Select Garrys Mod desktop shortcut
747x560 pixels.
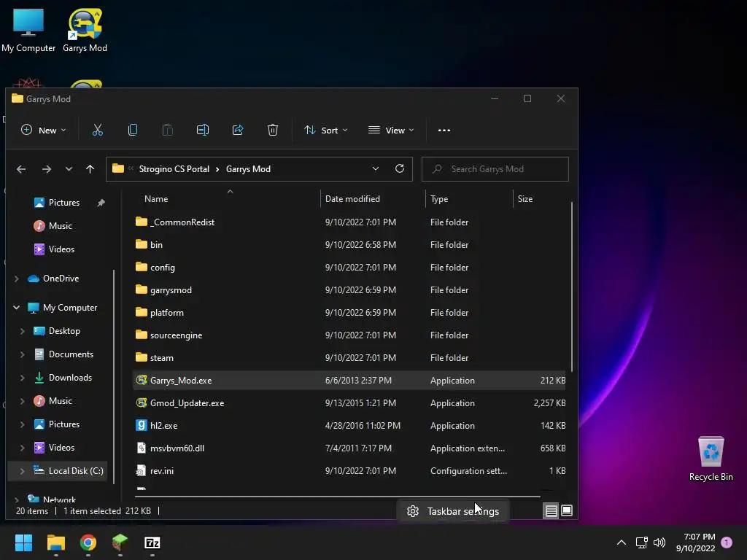coord(85,30)
